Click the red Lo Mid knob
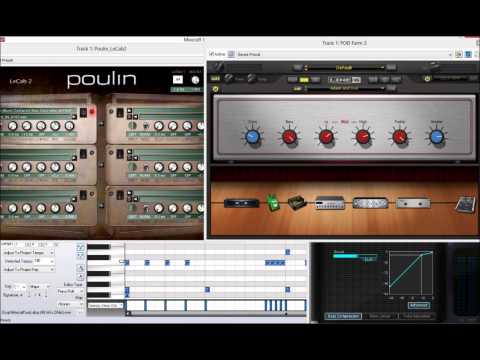Viewport: 480px width, 360px height. click(x=326, y=137)
